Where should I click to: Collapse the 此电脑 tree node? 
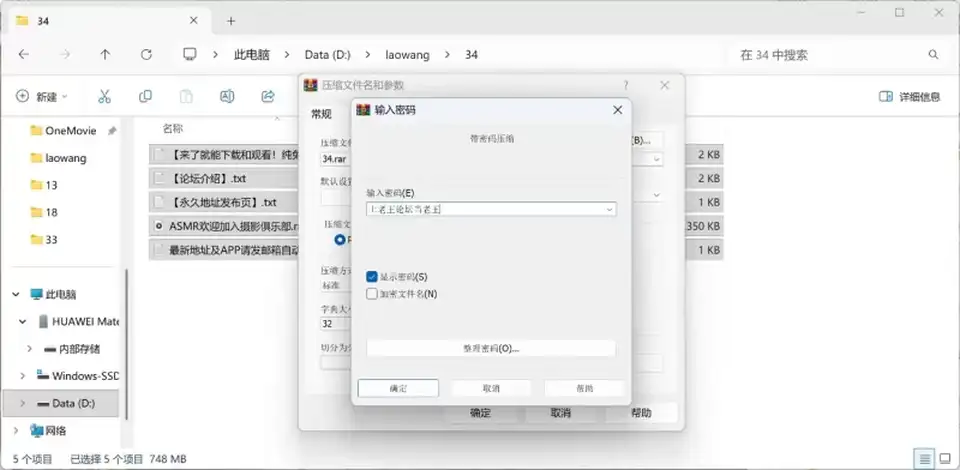coord(16,294)
